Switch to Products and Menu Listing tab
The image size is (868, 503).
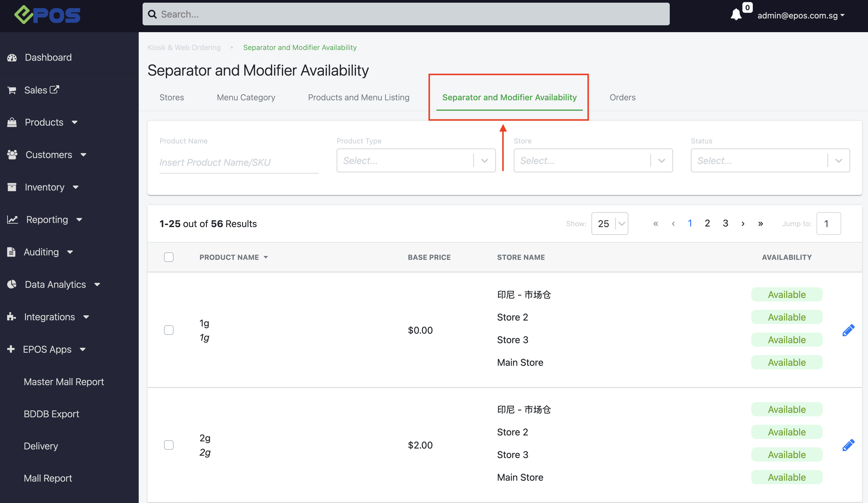(x=359, y=98)
